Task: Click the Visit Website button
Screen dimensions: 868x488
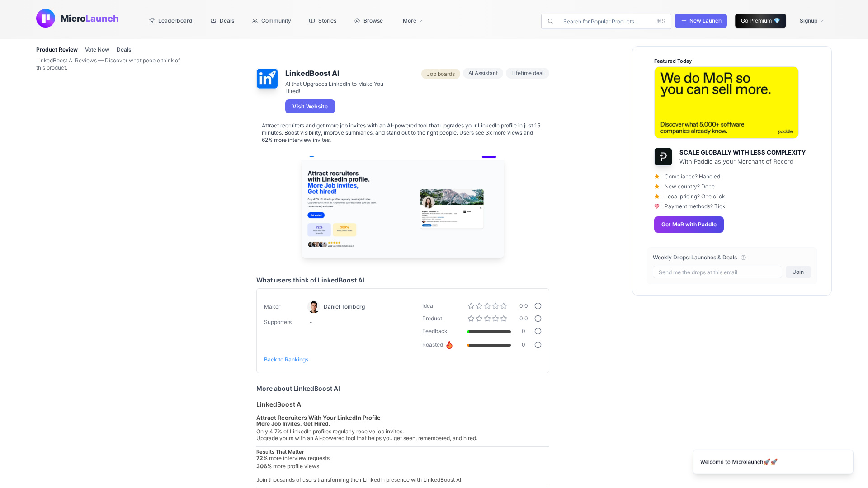Action: (x=310, y=107)
